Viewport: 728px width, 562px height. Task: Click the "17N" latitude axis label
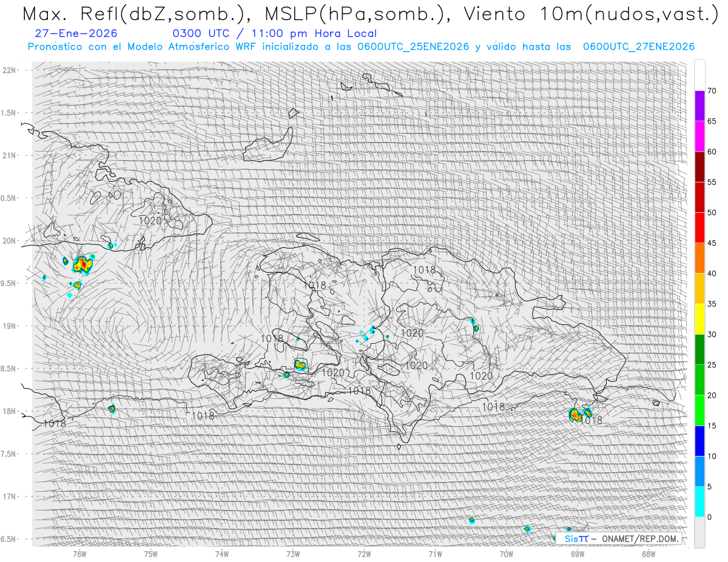[x=9, y=497]
